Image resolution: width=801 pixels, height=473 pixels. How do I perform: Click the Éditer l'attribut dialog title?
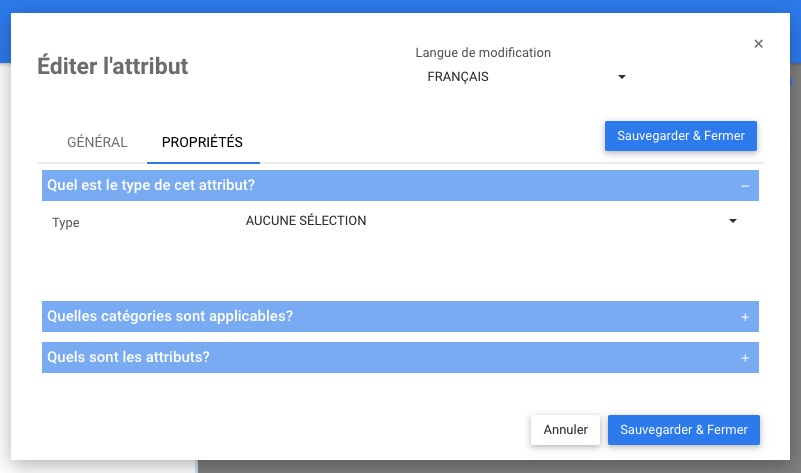click(112, 67)
